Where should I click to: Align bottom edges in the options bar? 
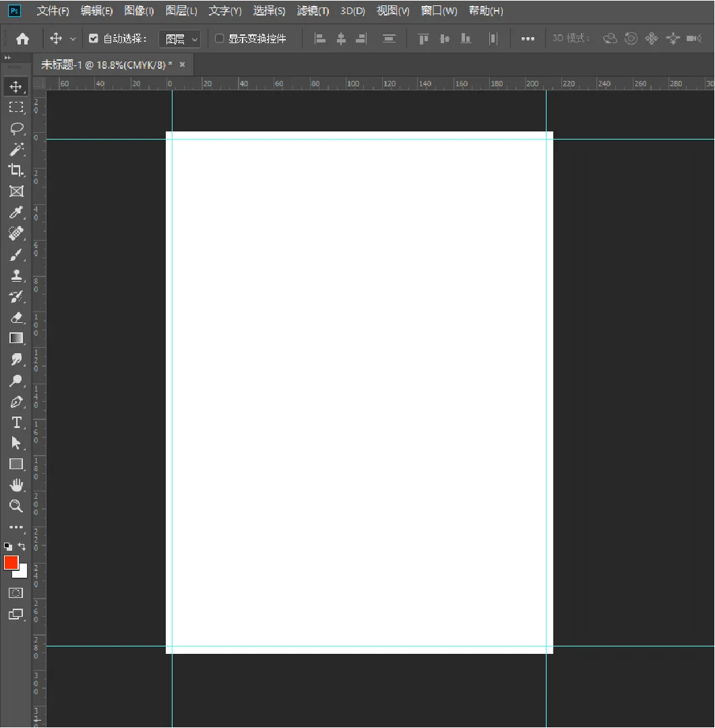[x=466, y=38]
